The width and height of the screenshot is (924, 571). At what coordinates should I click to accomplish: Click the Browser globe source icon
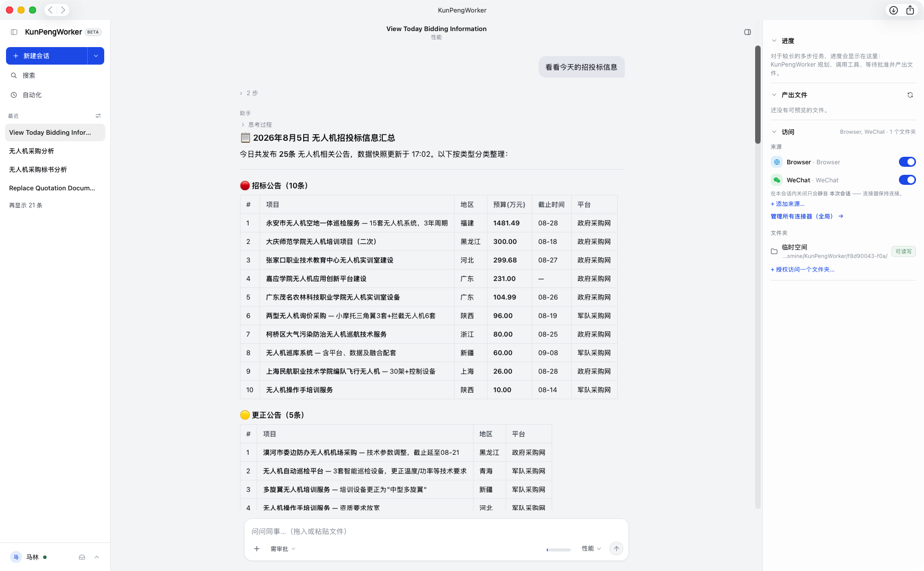777,162
